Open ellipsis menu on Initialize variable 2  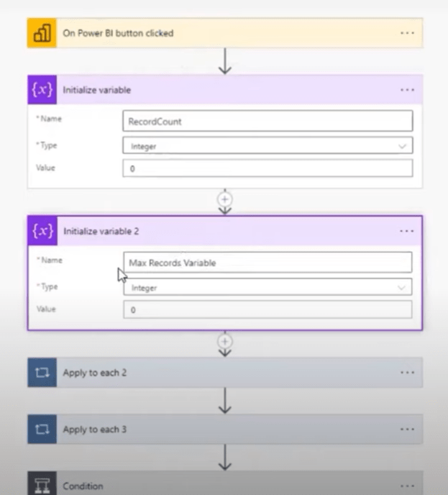point(407,231)
